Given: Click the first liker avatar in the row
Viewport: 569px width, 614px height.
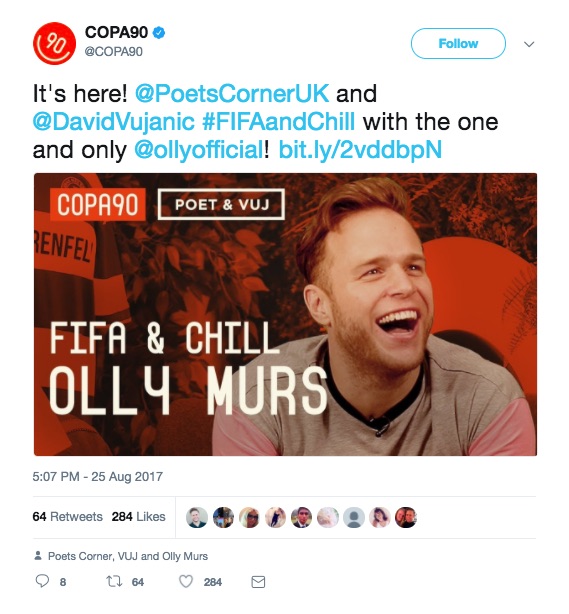Looking at the screenshot, I should [x=197, y=517].
